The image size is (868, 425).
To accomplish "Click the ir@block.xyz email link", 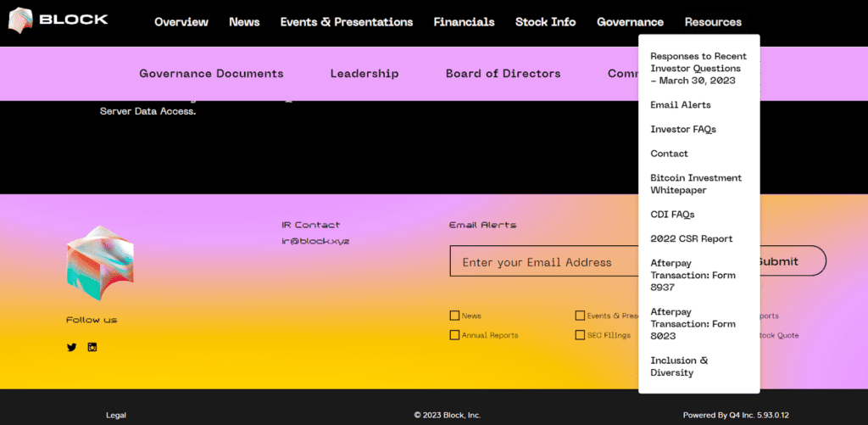I will coord(315,241).
